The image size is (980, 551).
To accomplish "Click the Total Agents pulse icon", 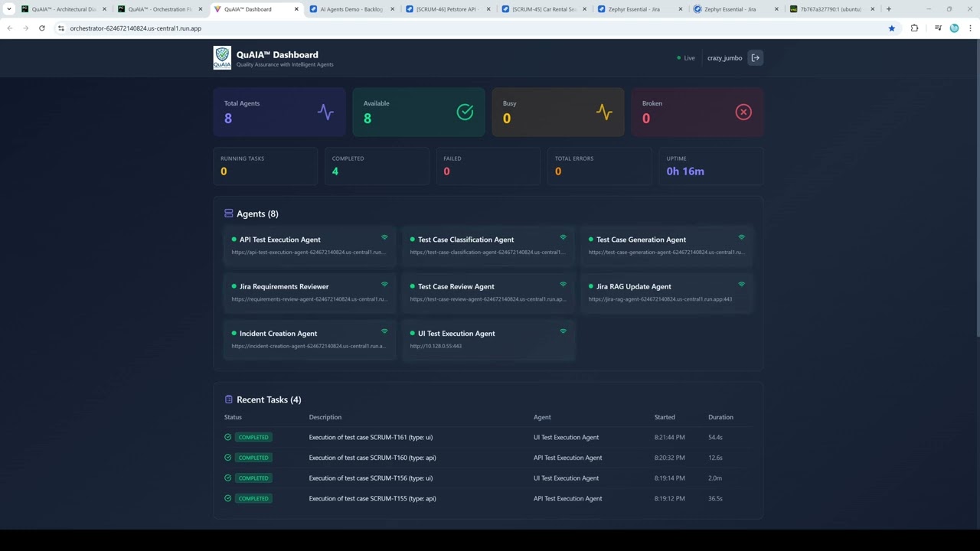I will [x=325, y=112].
